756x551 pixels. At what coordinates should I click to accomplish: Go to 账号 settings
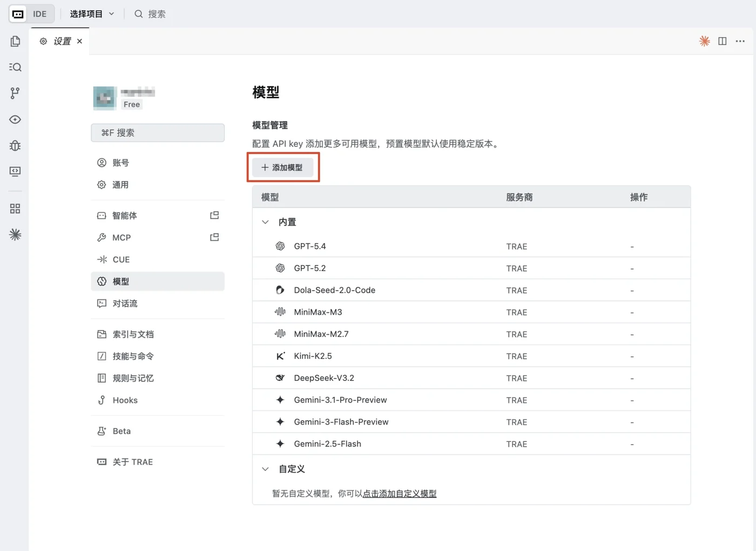(158, 163)
